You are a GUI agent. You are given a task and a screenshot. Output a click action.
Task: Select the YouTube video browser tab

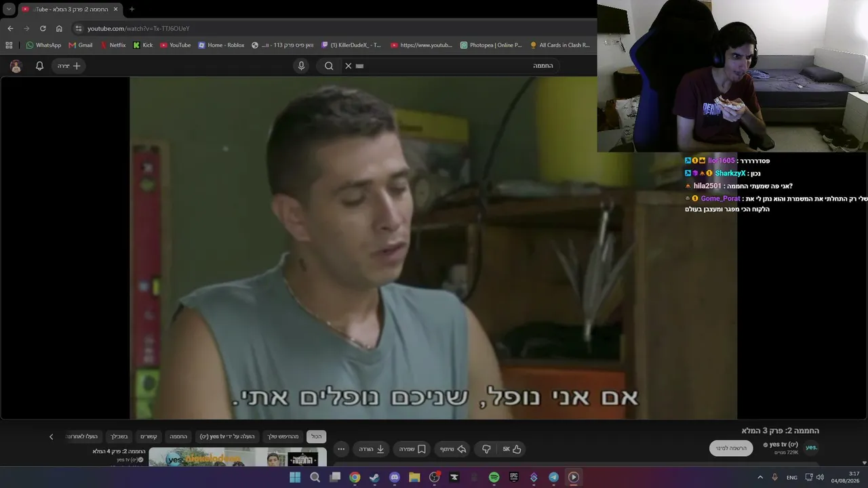(69, 9)
